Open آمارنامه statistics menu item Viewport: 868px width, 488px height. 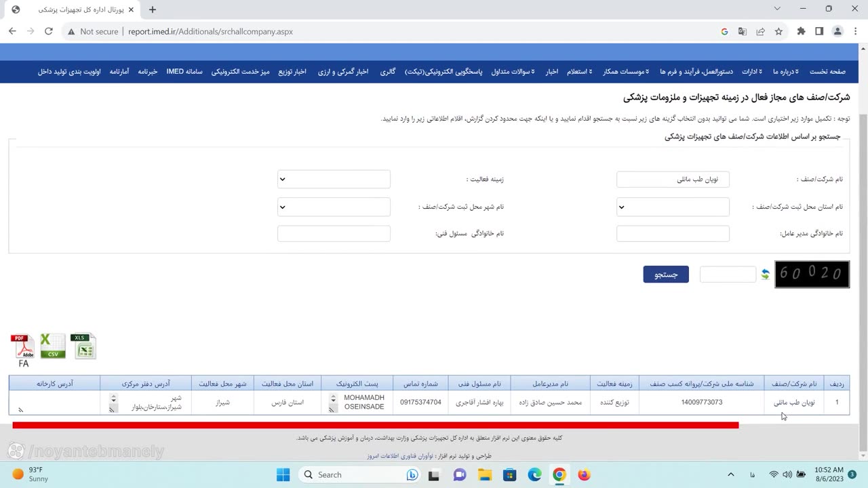click(x=119, y=72)
